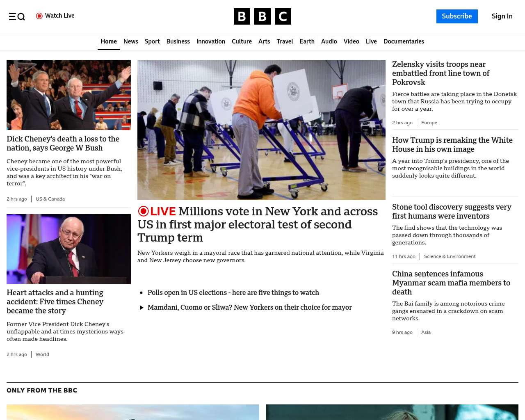Click the BBC logo
The width and height of the screenshot is (525, 420).
point(262,16)
